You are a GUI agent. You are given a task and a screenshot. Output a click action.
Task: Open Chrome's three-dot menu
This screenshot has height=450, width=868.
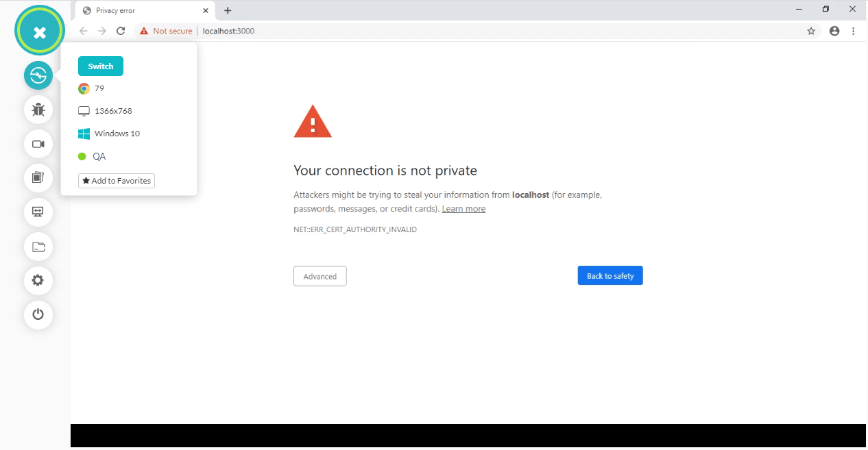[x=854, y=31]
